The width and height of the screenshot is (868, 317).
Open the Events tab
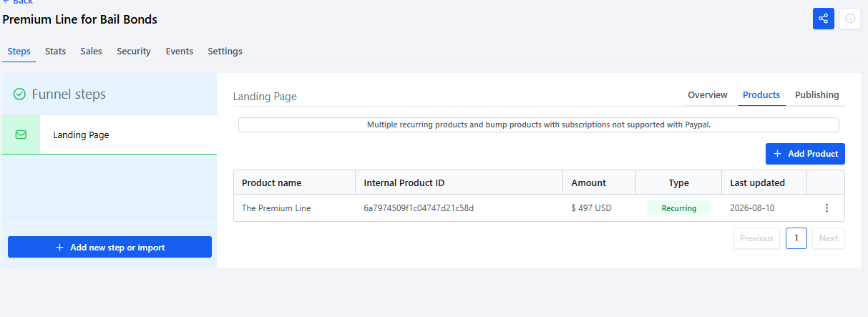[180, 52]
